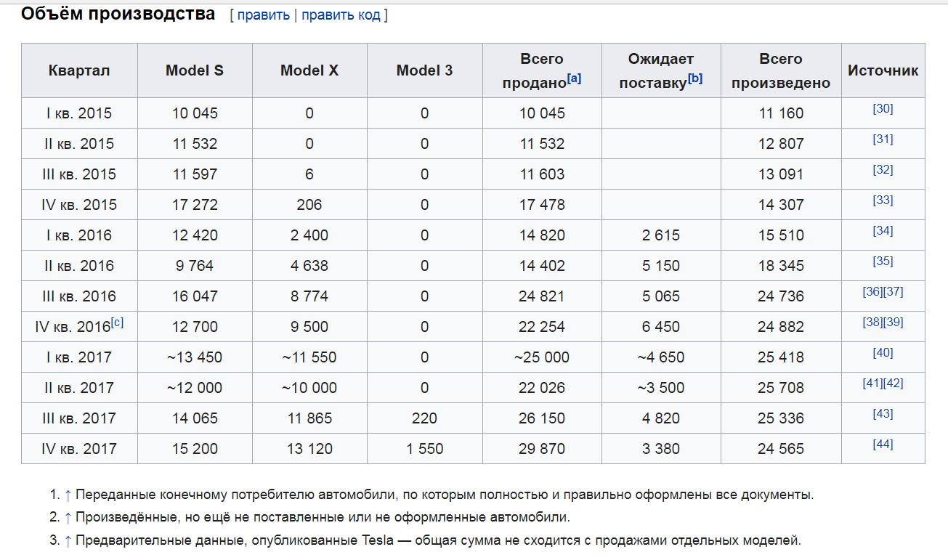Click the row label "II кв. 2017"
948x560 pixels.
[x=79, y=388]
